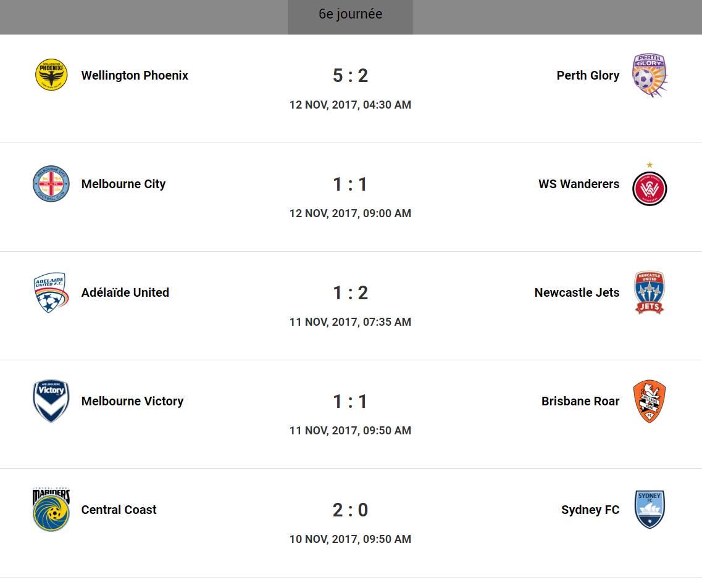
Task: Click the 2 : 0 match score
Action: click(350, 510)
